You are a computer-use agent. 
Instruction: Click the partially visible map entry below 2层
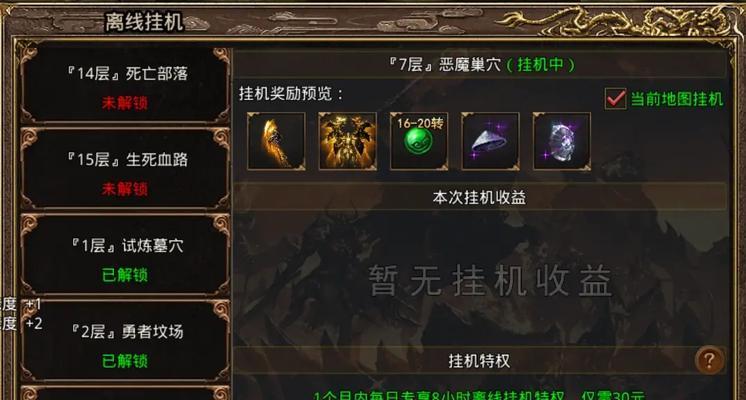click(x=126, y=393)
